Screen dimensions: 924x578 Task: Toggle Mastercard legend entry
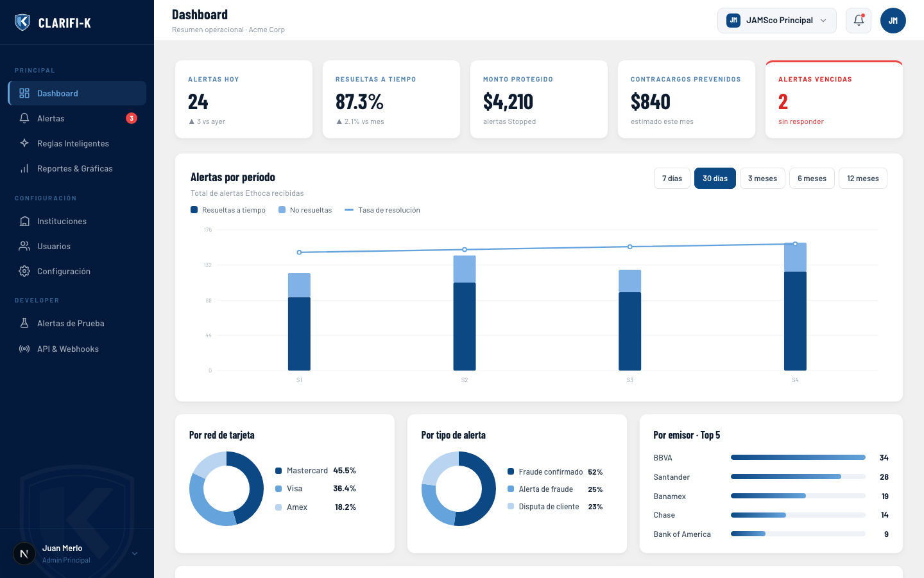tap(315, 471)
